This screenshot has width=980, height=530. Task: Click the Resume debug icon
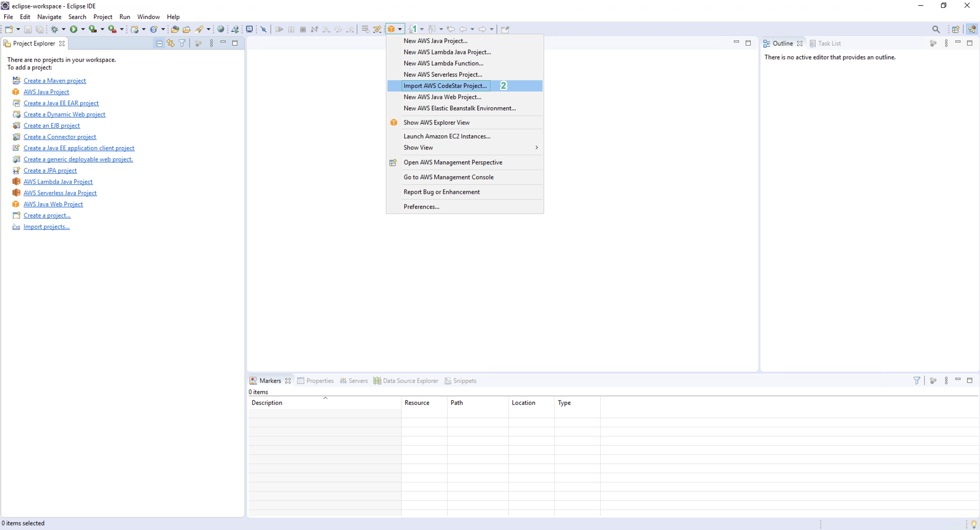pos(279,29)
